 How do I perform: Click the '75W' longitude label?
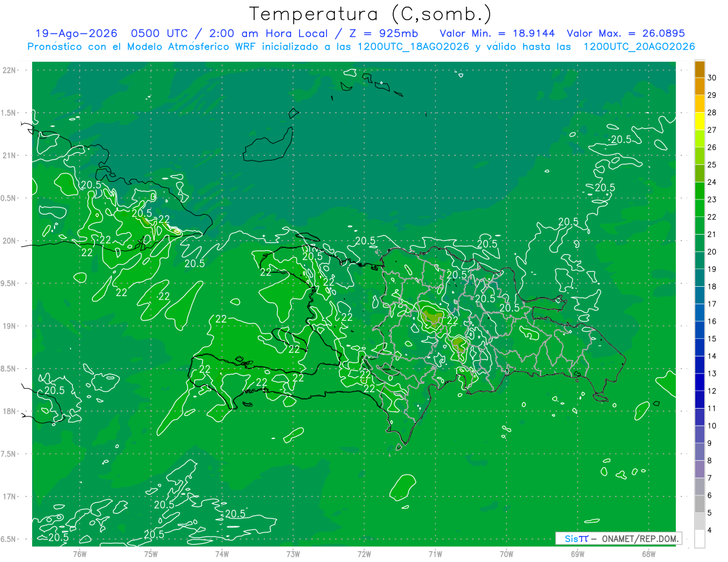click(151, 554)
